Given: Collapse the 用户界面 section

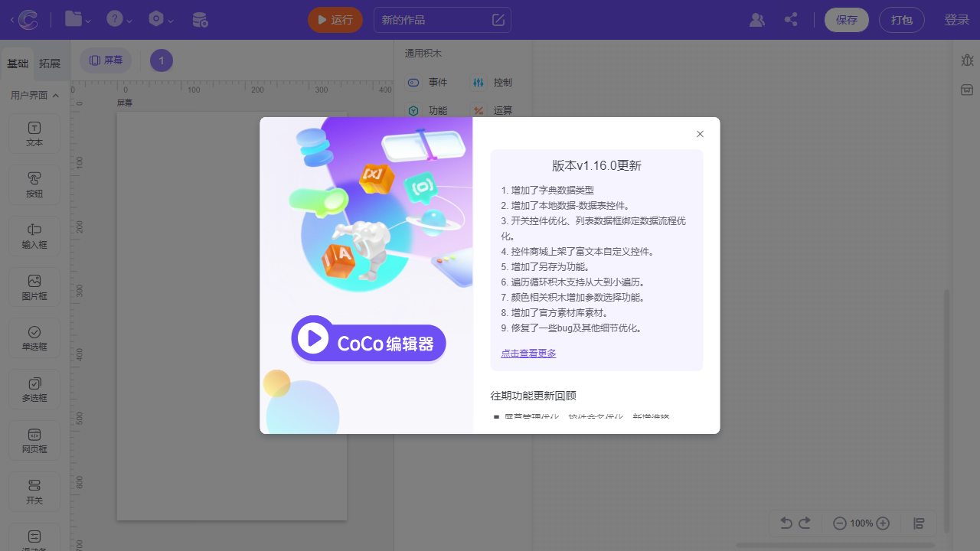Looking at the screenshot, I should click(x=35, y=96).
